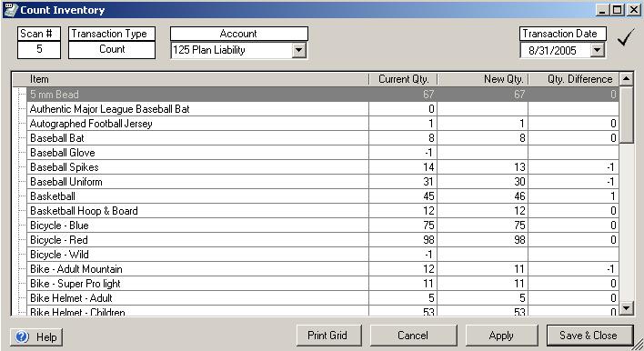644x351 pixels.
Task: Cancel the inventory count
Action: tap(413, 336)
